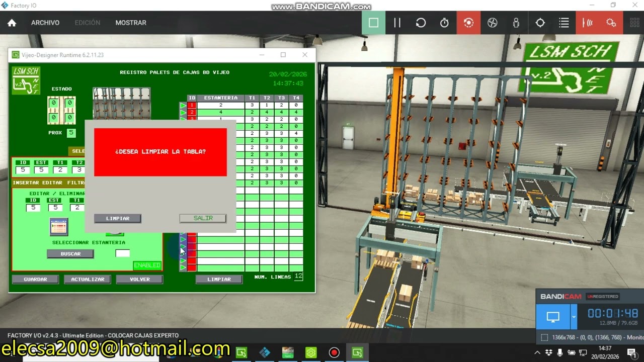Confirm with LIMPIAR in the dialog
Image resolution: width=644 pixels, height=362 pixels.
[x=118, y=218]
